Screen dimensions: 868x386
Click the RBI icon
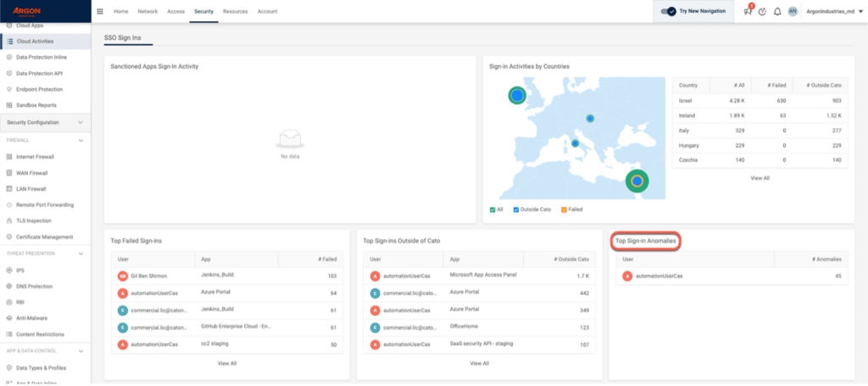pos(10,302)
